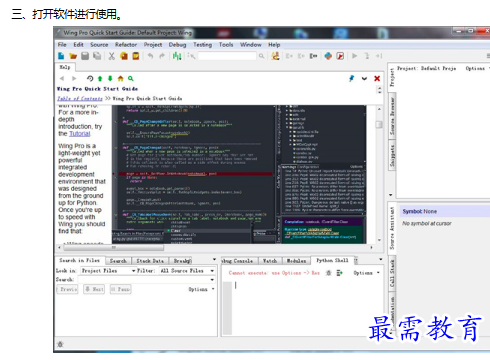Click the bug icon in status bar
Screen dimensions: 490x360
pos(60,344)
